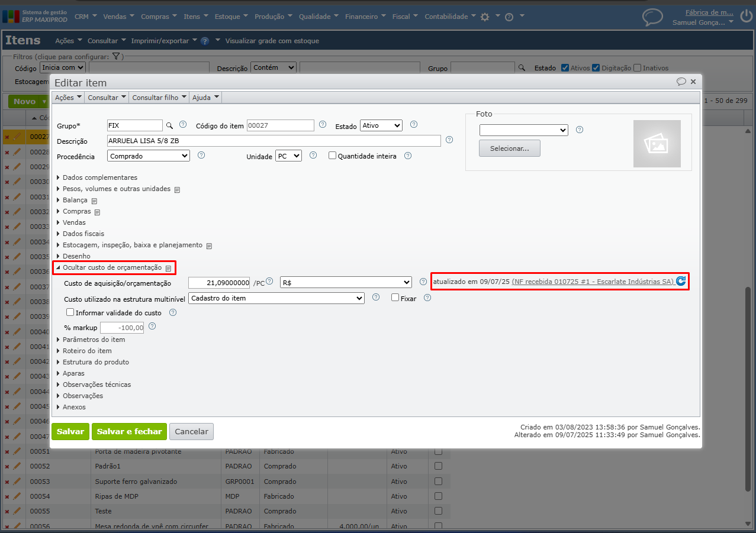Open the Unidade PC dropdown
The height and width of the screenshot is (533, 756).
click(x=289, y=156)
